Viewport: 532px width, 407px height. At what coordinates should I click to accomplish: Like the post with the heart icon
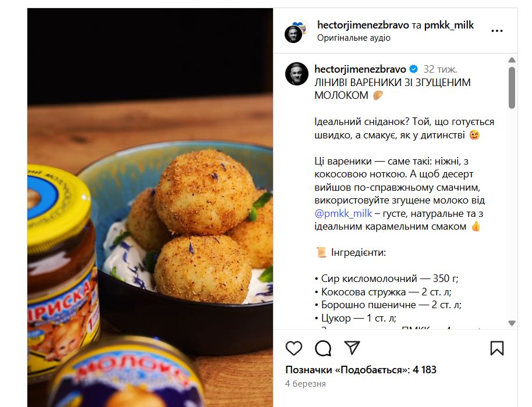click(294, 348)
